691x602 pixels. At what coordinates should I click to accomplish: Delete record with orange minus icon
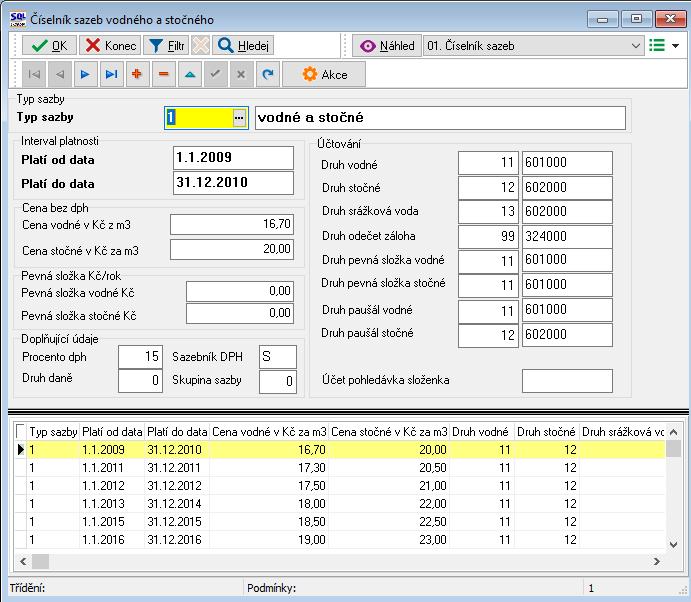pyautogui.click(x=163, y=74)
